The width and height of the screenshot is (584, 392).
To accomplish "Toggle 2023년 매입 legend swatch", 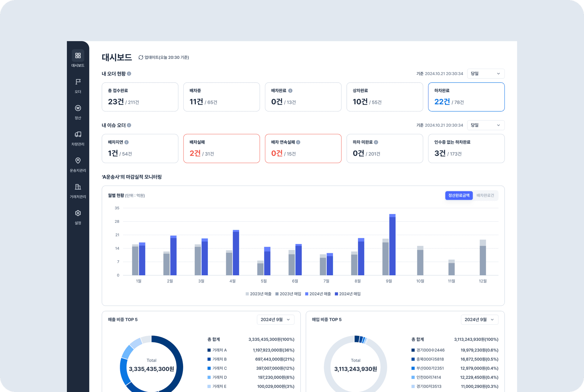I will tap(277, 294).
